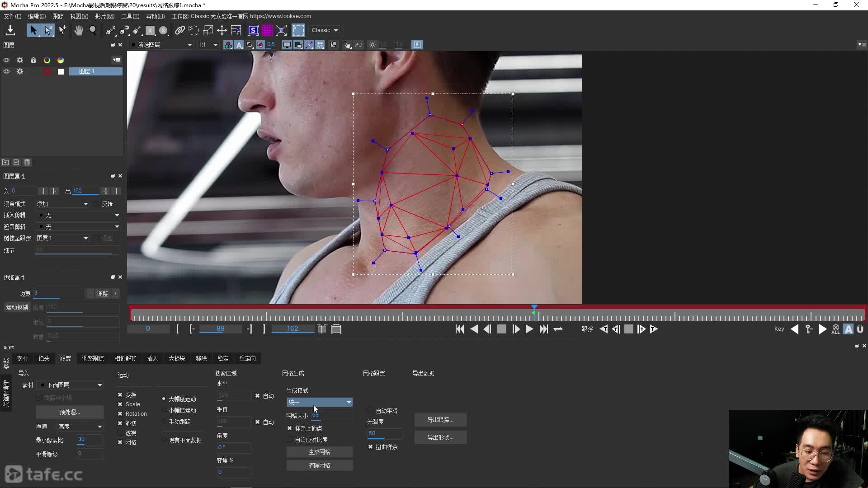Track backward with the leftmost tracking arrow
868x488 pixels.
[604, 329]
